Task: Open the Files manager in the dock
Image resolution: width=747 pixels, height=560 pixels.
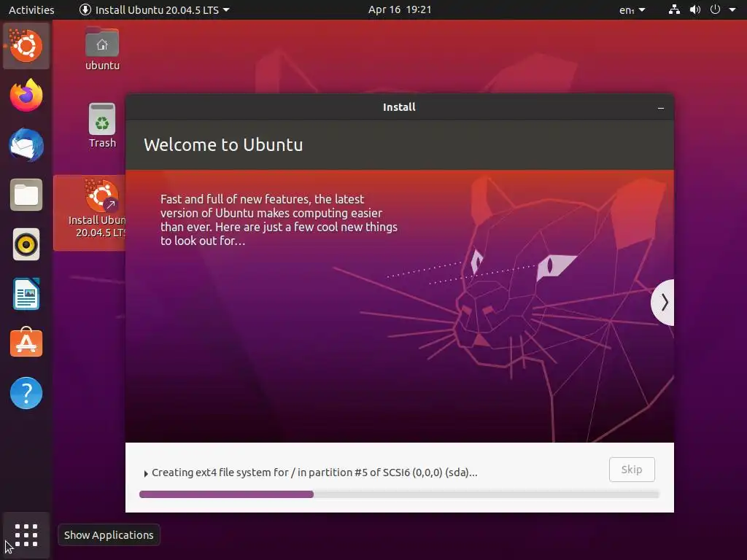Action: point(26,195)
